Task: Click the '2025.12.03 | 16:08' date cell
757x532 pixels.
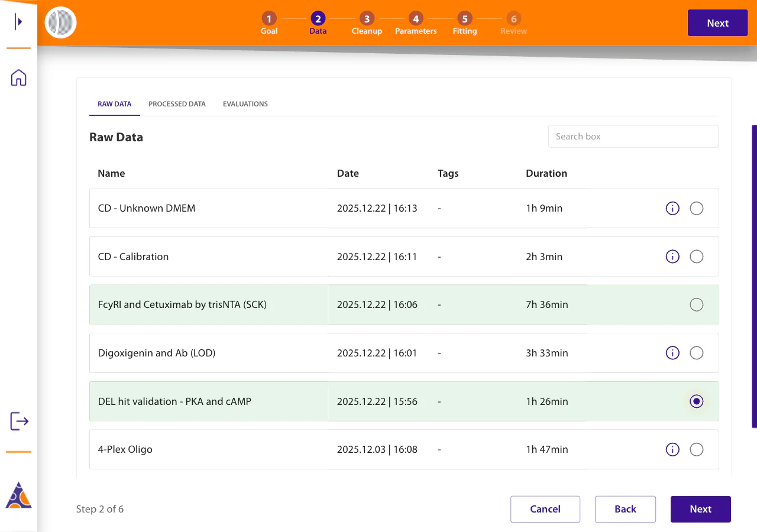Action: [377, 449]
